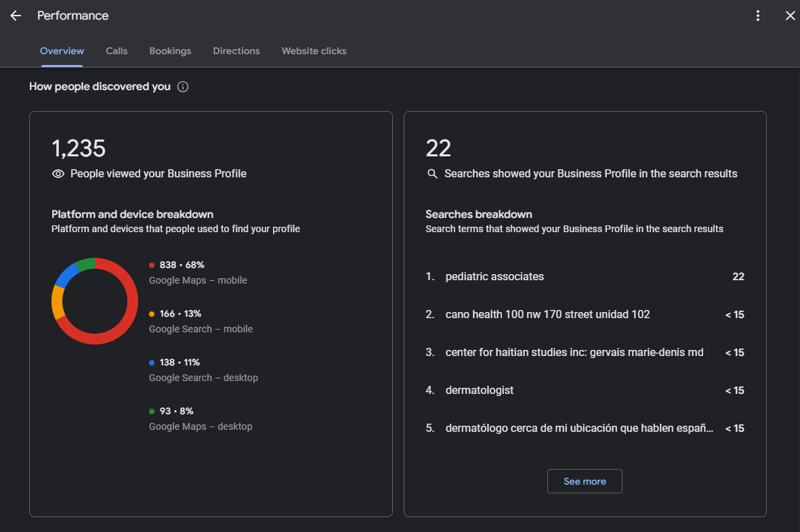Click the orange Google Search mobile legend dot
The height and width of the screenshot is (532, 800).
152,314
